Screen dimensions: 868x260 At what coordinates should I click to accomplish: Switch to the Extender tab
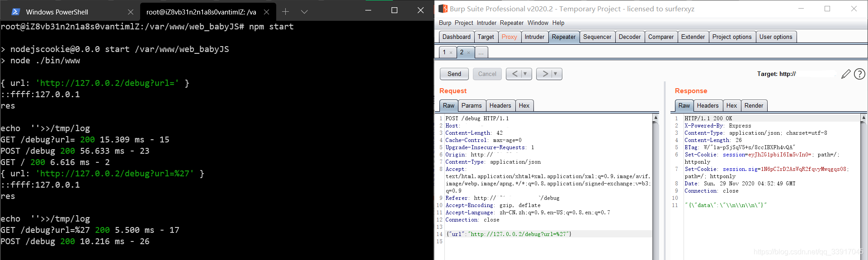tap(693, 37)
